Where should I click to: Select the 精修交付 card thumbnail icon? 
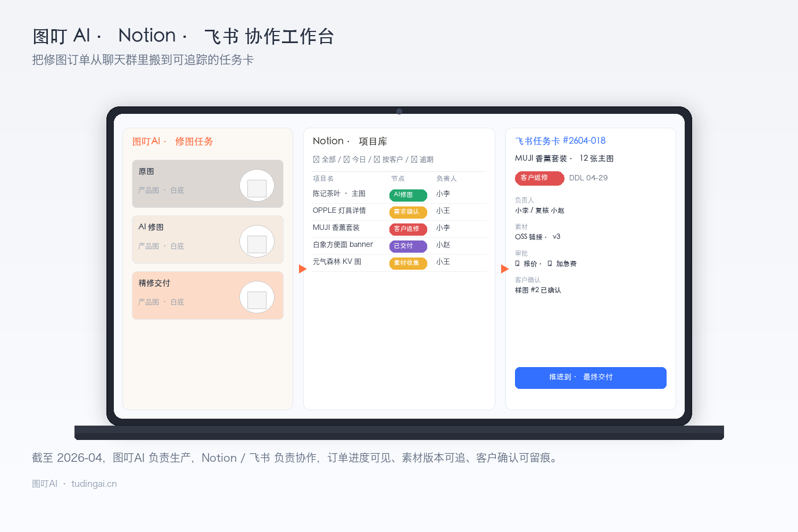[x=257, y=298]
